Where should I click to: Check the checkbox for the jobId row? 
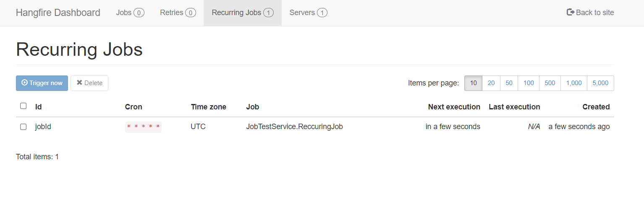point(24,127)
